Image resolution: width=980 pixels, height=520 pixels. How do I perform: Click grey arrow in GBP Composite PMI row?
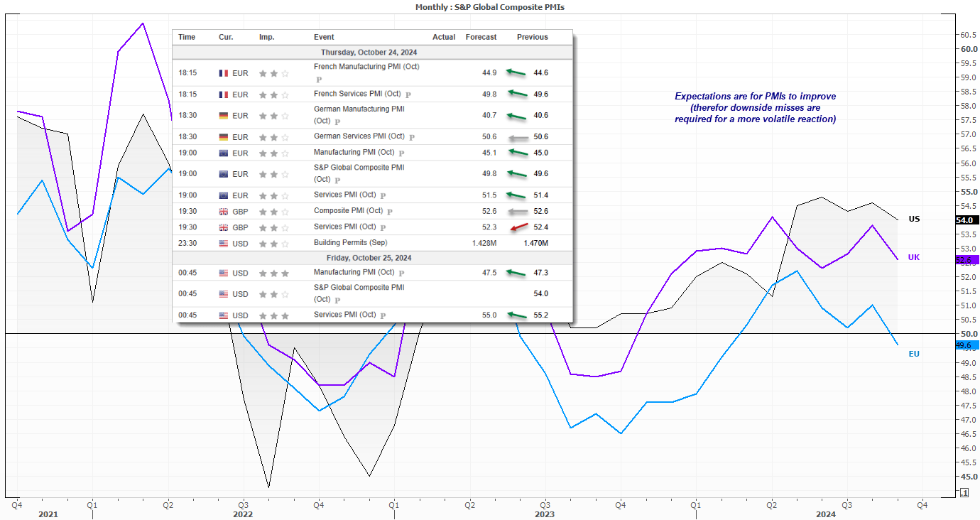coord(518,212)
